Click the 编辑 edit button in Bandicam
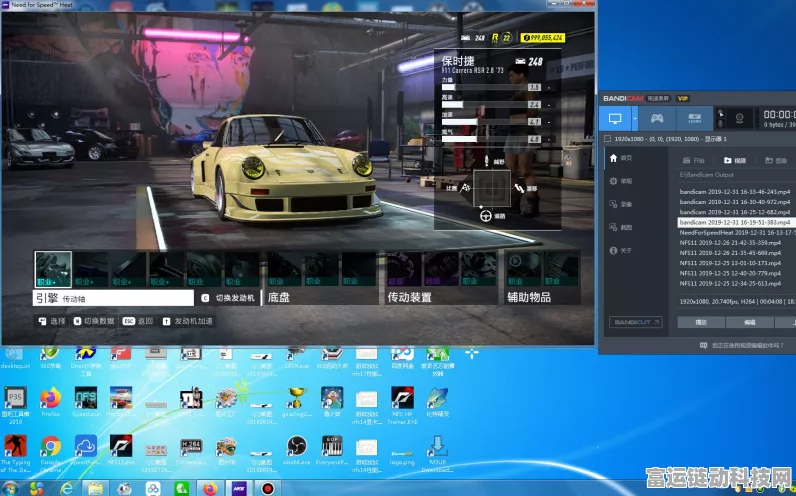The height and width of the screenshot is (496, 796). pyautogui.click(x=749, y=322)
